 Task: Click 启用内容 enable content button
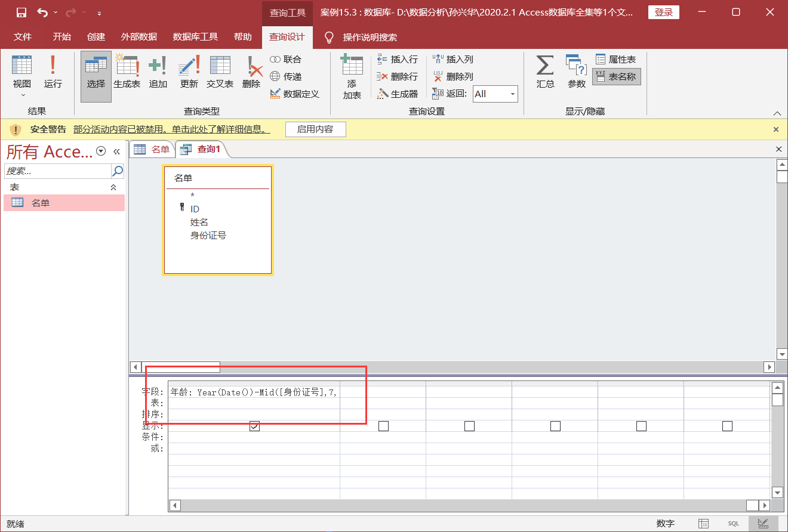click(315, 129)
